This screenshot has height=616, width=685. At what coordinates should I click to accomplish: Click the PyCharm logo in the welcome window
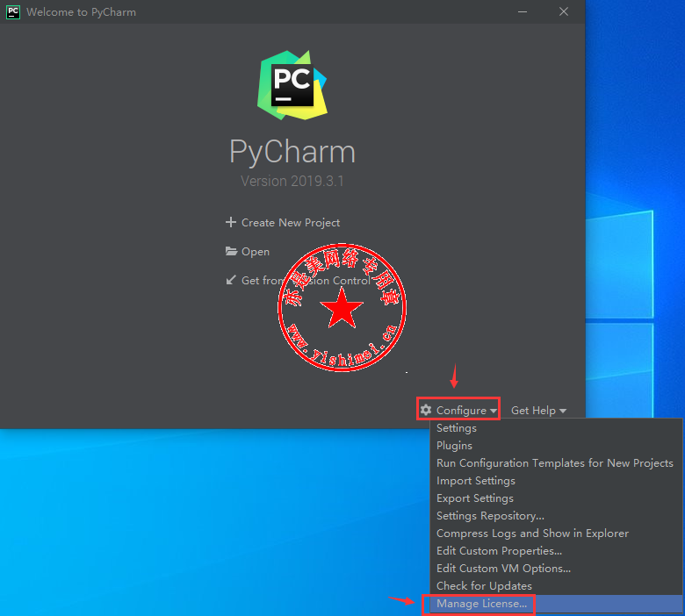pyautogui.click(x=292, y=86)
